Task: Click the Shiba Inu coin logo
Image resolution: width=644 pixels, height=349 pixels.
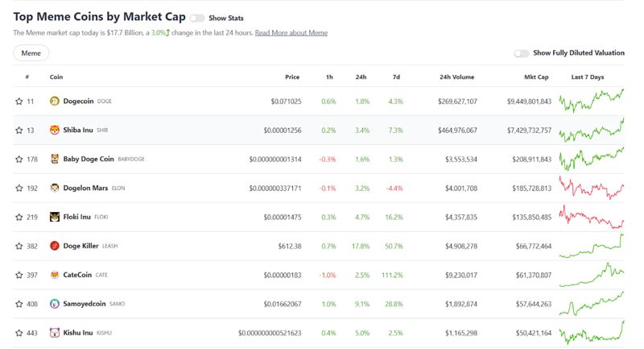Action: click(x=55, y=130)
